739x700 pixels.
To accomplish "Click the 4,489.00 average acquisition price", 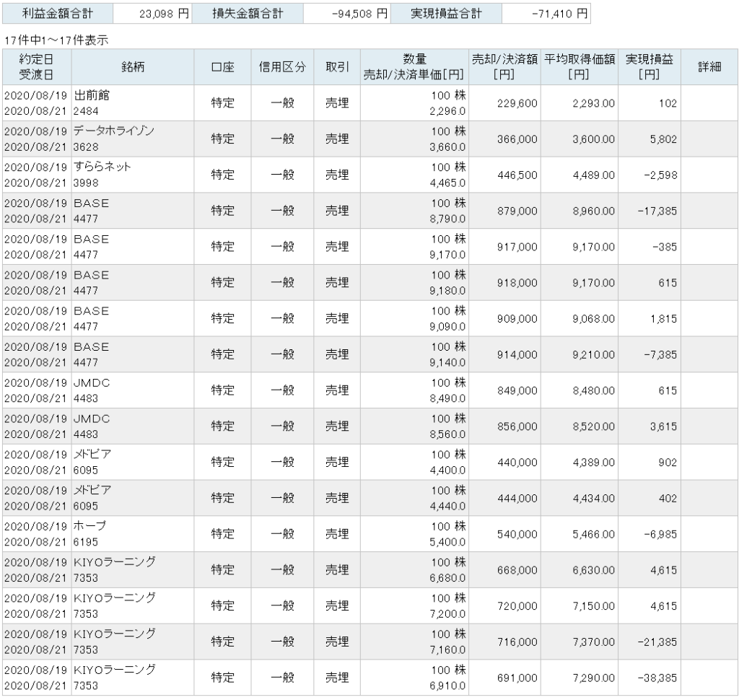I will point(593,175).
